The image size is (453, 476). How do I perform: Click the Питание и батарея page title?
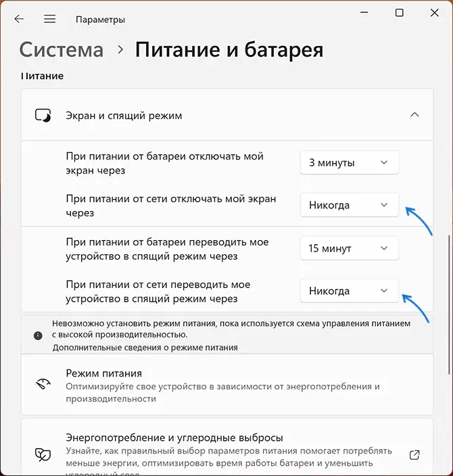pos(229,50)
